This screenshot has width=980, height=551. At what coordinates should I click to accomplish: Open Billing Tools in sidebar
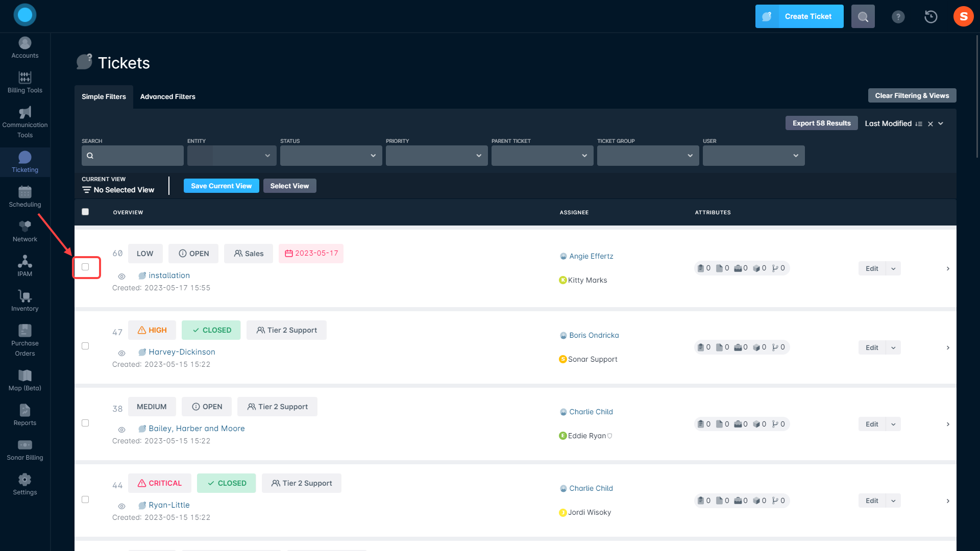25,83
